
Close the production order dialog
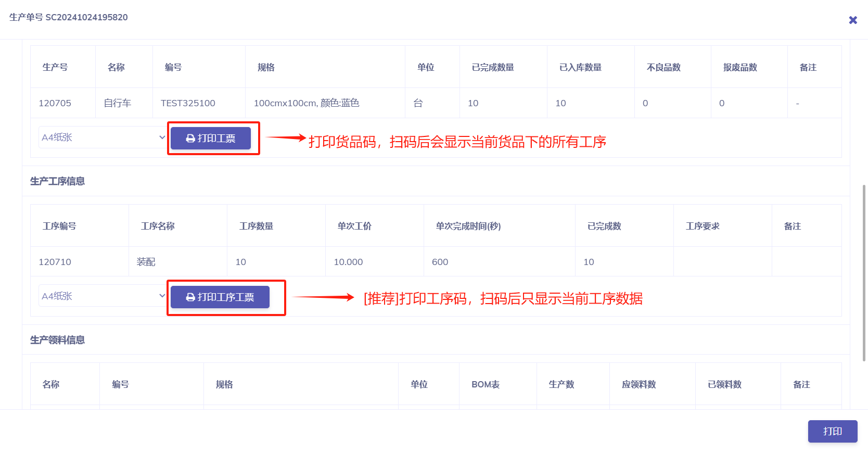tap(853, 20)
